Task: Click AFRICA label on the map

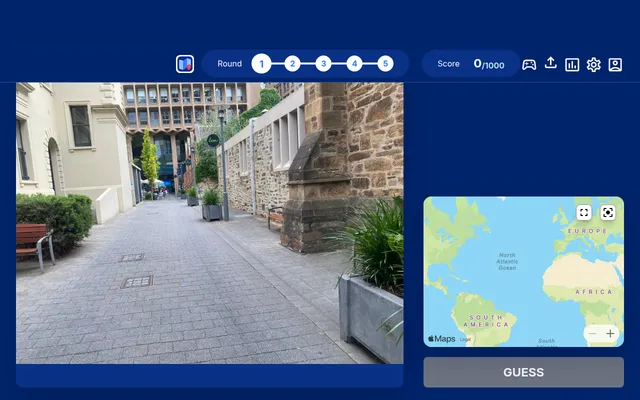Action: (x=593, y=291)
